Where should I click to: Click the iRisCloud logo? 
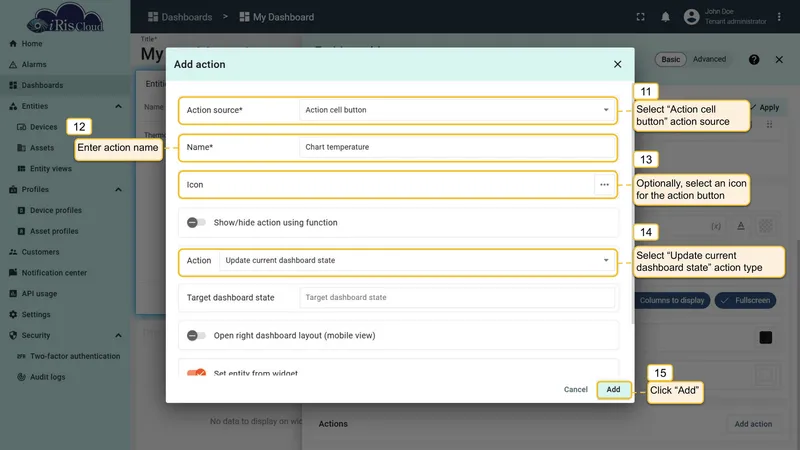(65, 18)
